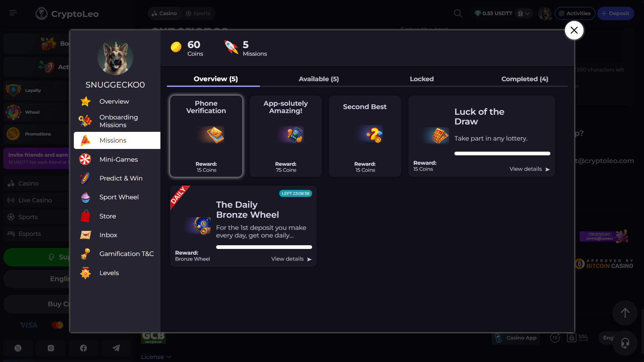The height and width of the screenshot is (362, 644).
Task: Click the Deposit button
Action: (x=615, y=13)
